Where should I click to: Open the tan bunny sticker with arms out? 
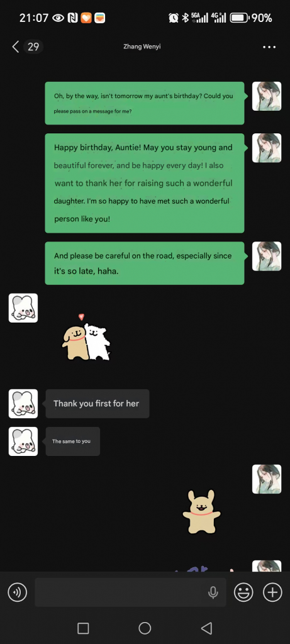[201, 512]
